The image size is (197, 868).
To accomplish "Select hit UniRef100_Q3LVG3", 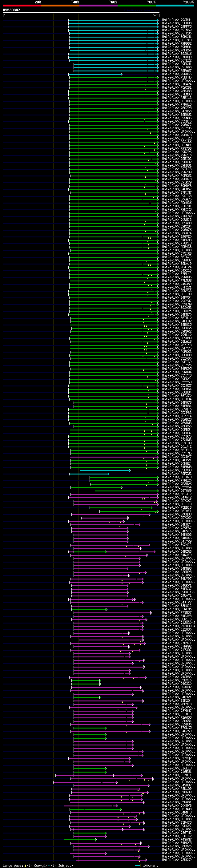I will tap(177, 470).
